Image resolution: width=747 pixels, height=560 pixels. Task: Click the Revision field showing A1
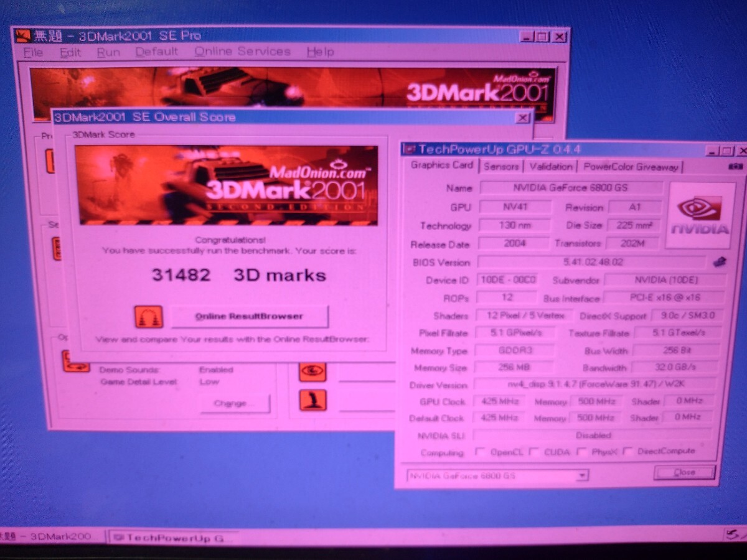pyautogui.click(x=634, y=207)
